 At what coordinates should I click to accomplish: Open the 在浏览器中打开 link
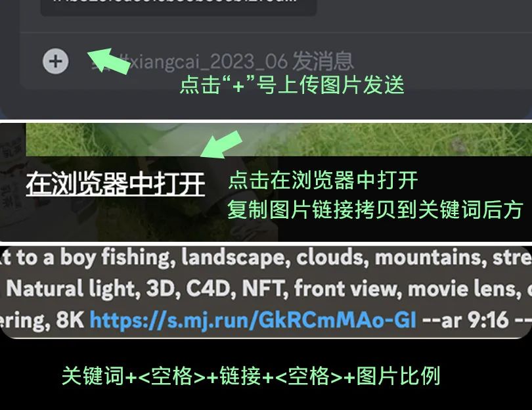pos(116,183)
